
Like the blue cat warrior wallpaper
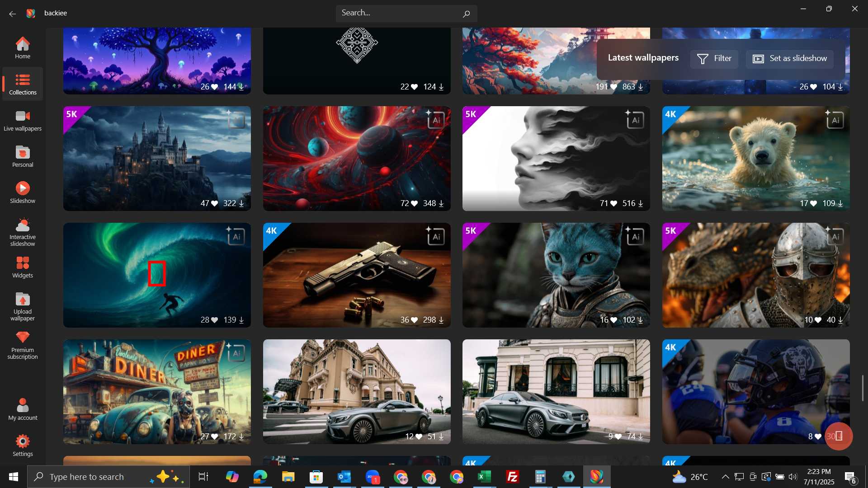click(613, 320)
